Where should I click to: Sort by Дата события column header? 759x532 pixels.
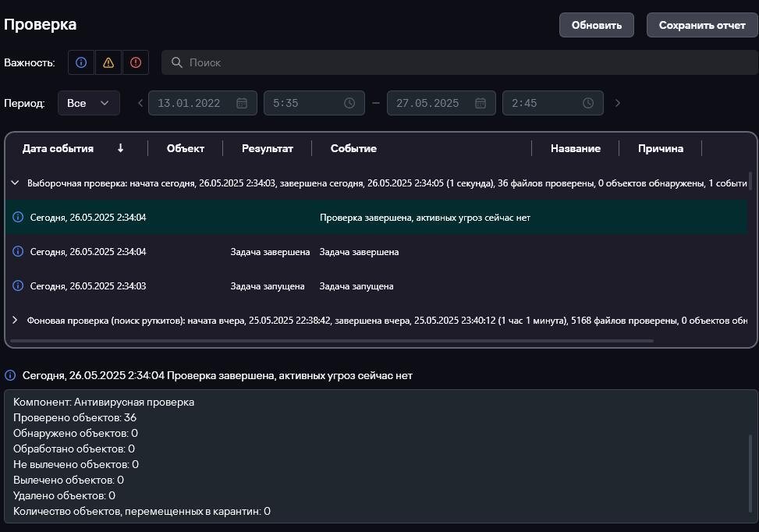point(58,149)
